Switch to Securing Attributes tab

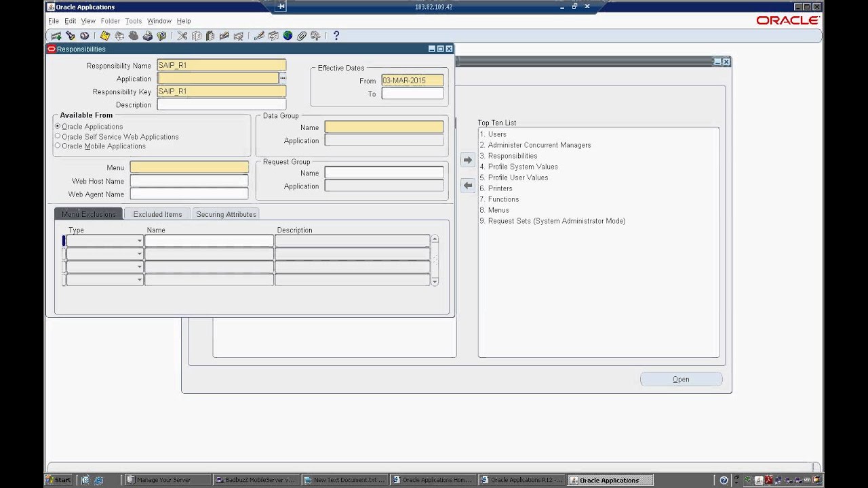(x=226, y=214)
